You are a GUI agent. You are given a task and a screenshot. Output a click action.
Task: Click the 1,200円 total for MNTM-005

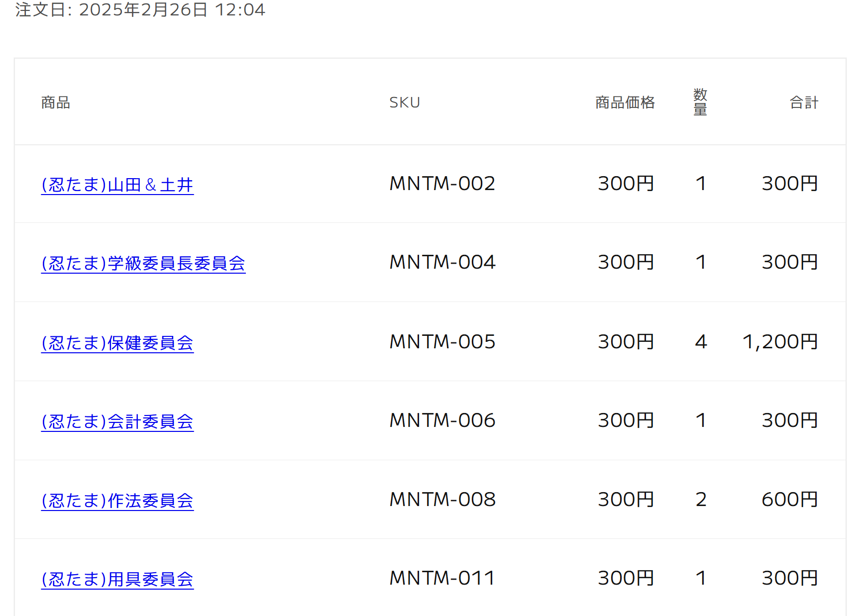pyautogui.click(x=780, y=342)
